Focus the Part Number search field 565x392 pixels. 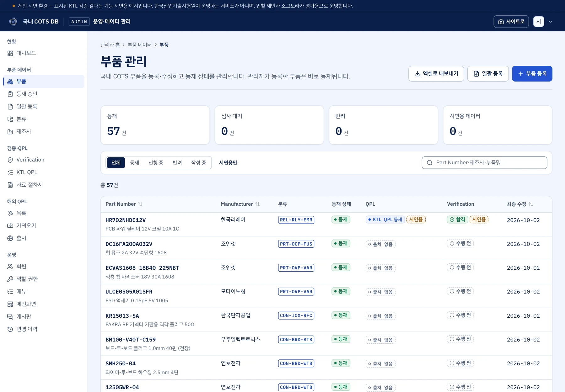click(x=484, y=163)
